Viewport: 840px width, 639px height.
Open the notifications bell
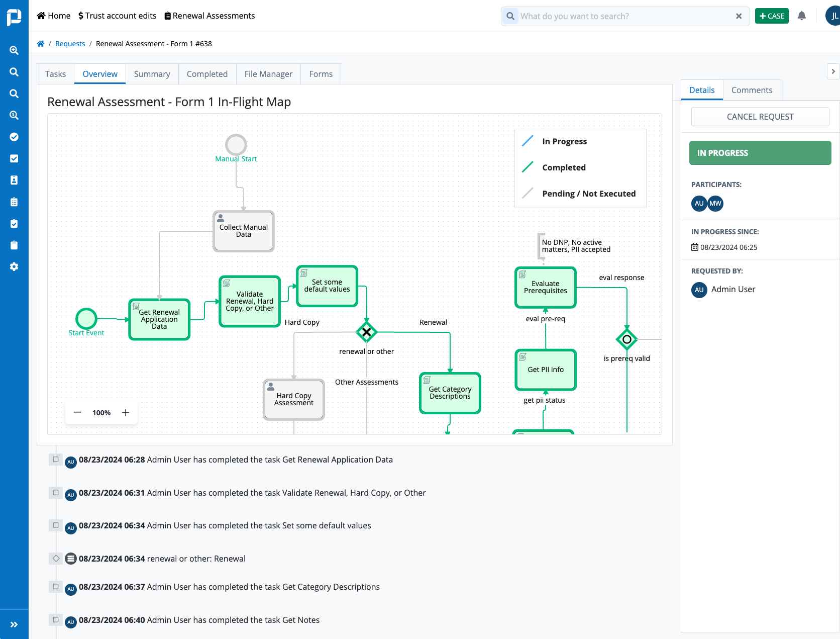tap(801, 16)
